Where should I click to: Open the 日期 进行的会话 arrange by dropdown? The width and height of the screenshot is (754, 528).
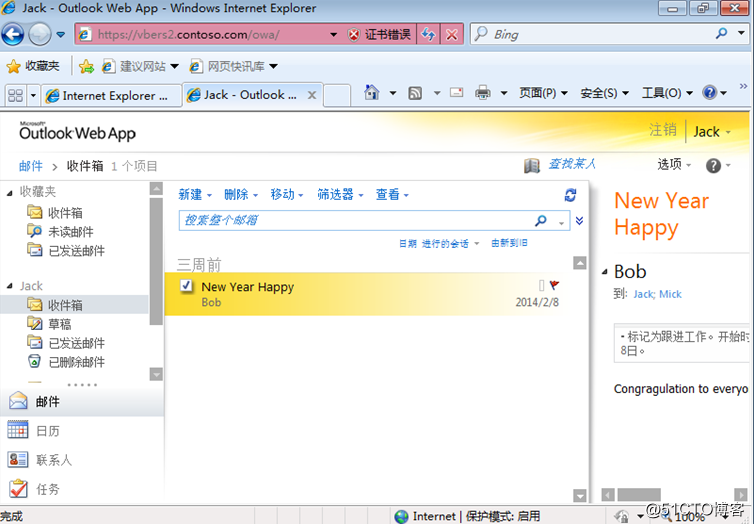[439, 243]
